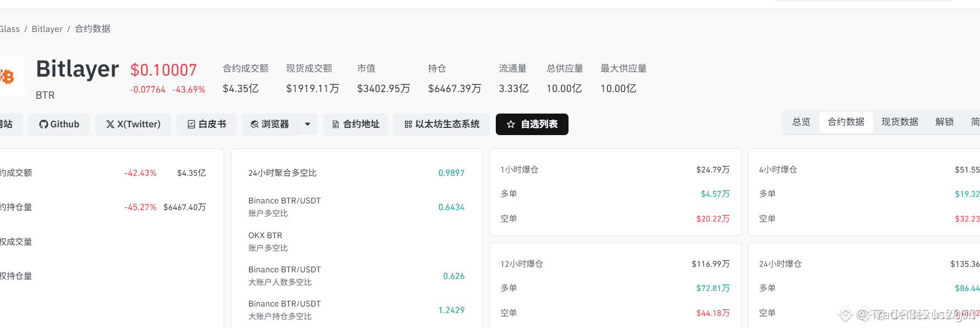The width and height of the screenshot is (980, 328).
Task: Click the 4小时爆仓 card title
Action: click(x=778, y=170)
